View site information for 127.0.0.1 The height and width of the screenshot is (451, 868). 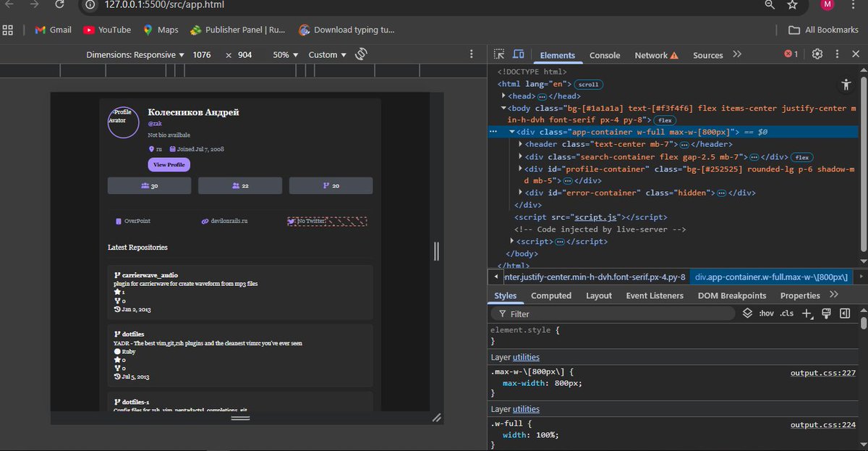[90, 5]
